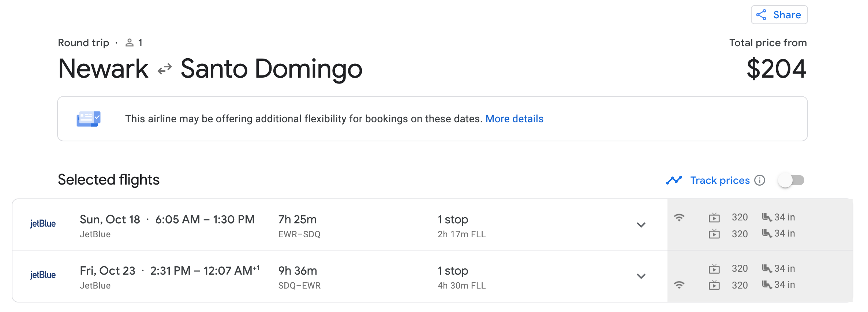
Task: Enable the Track prices switch
Action: (x=791, y=180)
